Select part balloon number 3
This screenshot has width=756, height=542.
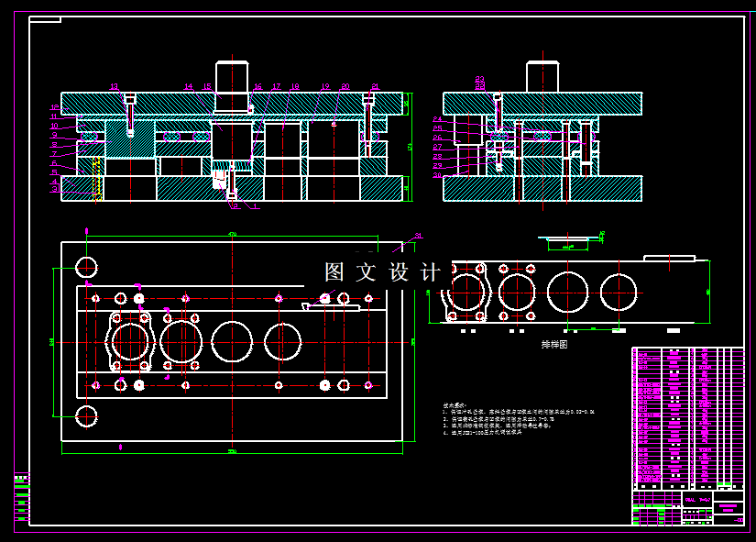coord(54,189)
